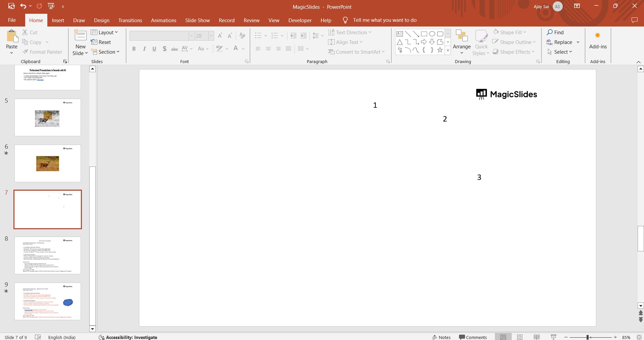Toggle the Comments pane in status bar
The width and height of the screenshot is (644, 340).
(473, 337)
